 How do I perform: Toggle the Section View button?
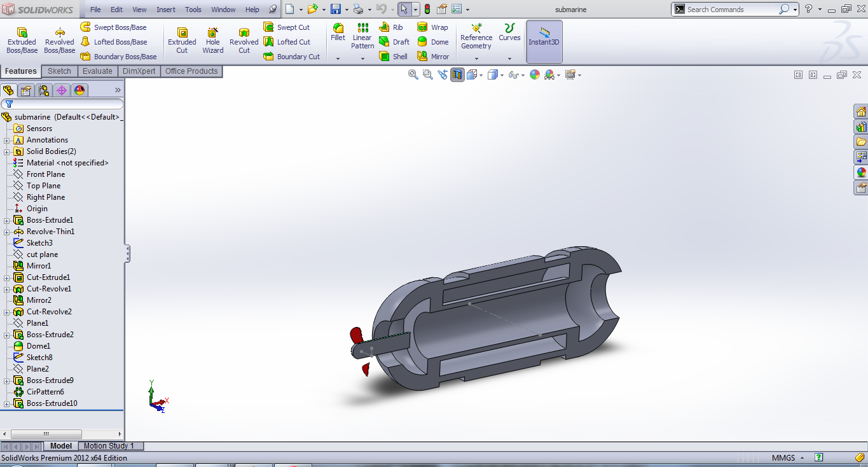coord(457,74)
